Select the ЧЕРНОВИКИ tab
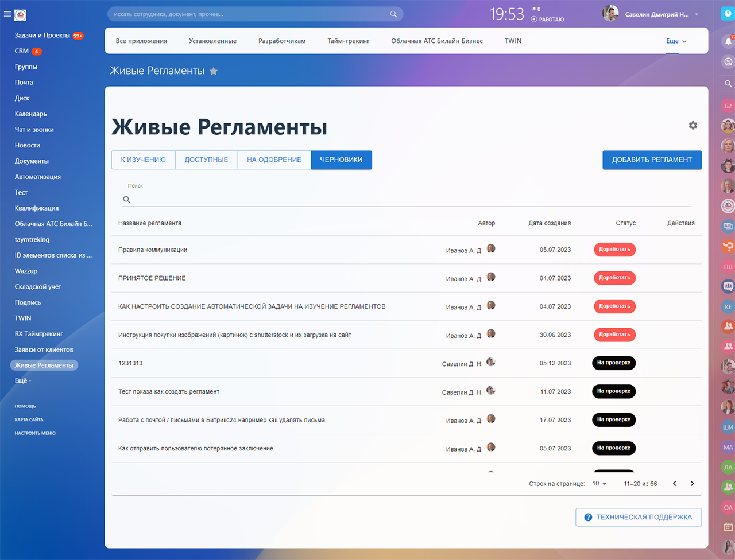 (341, 160)
